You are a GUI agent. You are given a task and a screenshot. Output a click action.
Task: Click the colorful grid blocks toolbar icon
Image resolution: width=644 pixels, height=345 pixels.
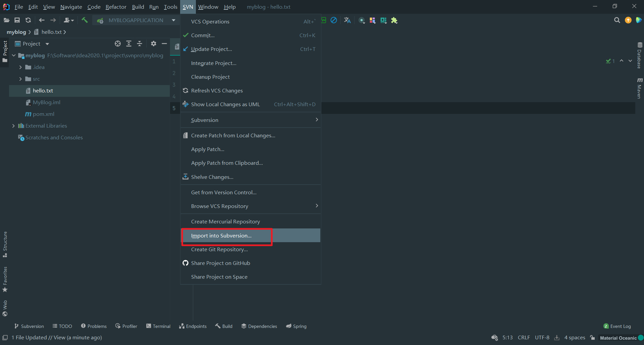pyautogui.click(x=372, y=20)
